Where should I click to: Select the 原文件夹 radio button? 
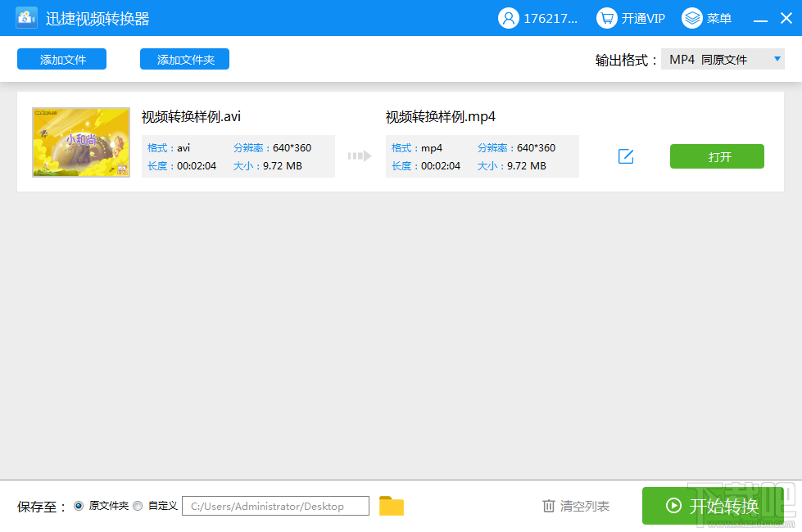79,506
